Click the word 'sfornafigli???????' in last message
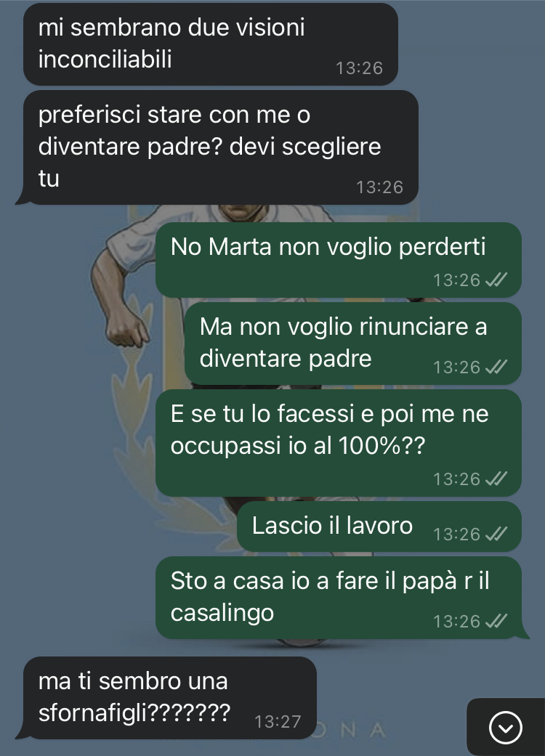Image resolution: width=545 pixels, height=756 pixels. click(134, 713)
